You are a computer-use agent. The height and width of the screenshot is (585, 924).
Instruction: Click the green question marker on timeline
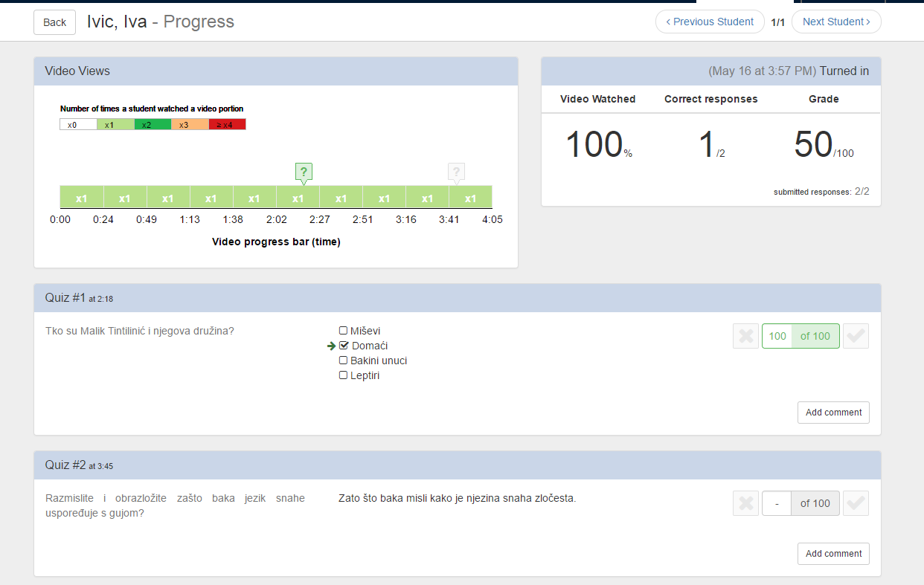(x=304, y=172)
